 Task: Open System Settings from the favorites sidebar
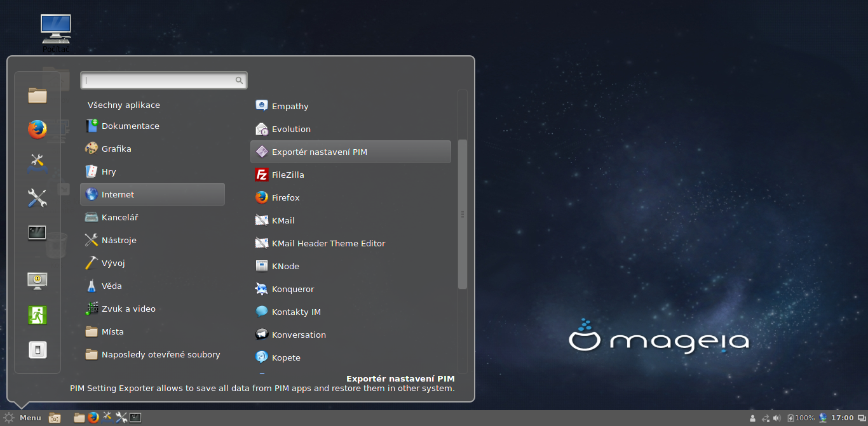(x=37, y=198)
